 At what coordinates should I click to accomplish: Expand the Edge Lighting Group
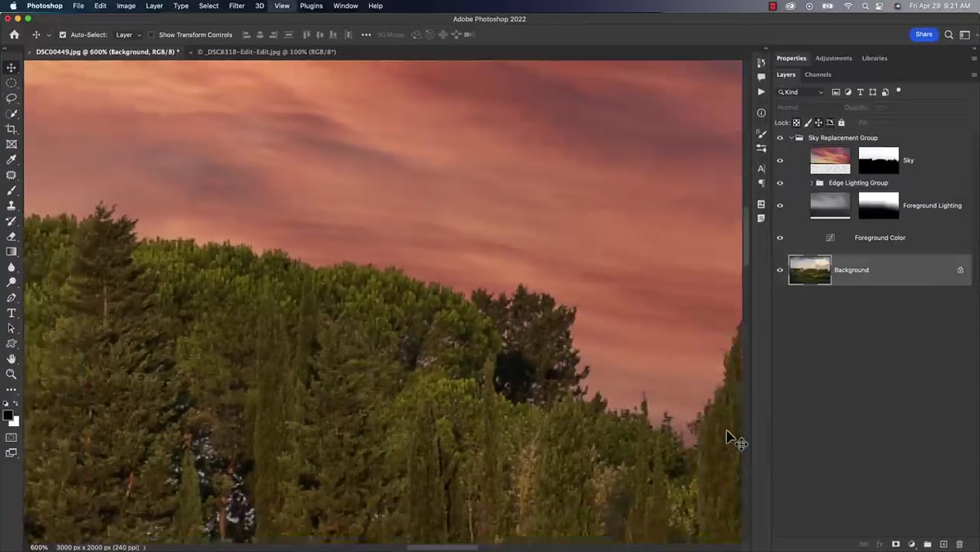point(811,183)
